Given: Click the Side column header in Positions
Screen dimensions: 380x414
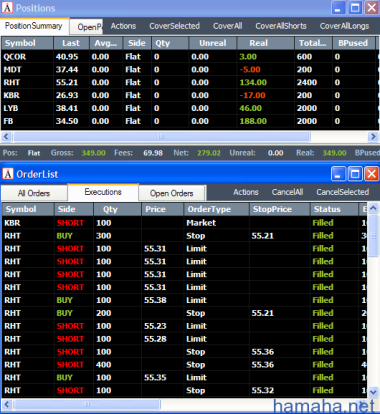Looking at the screenshot, I should 137,43.
